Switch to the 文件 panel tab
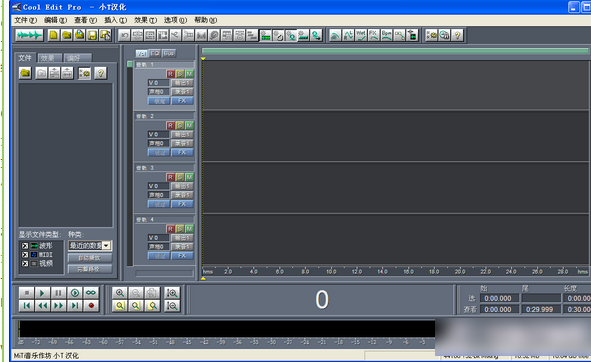591x362 pixels. 25,58
